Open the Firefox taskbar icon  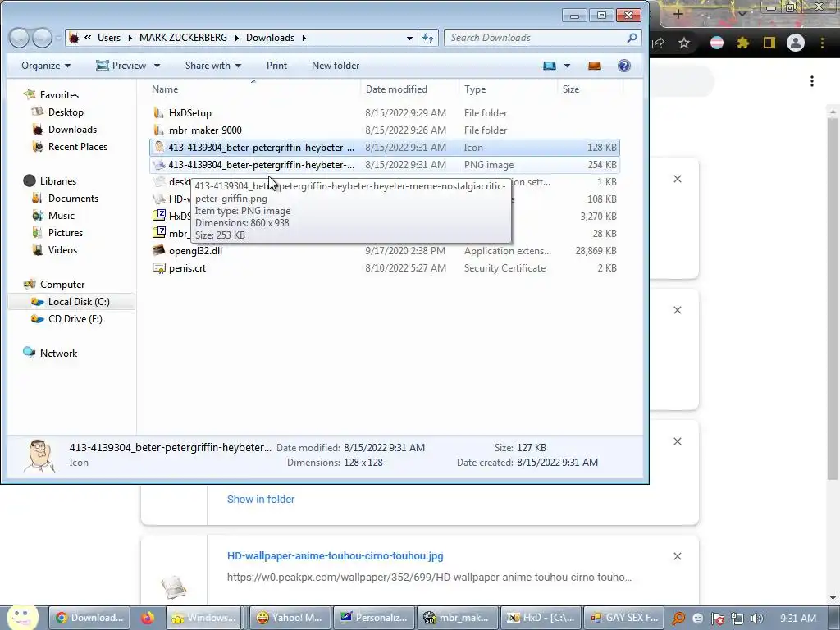[x=148, y=618]
